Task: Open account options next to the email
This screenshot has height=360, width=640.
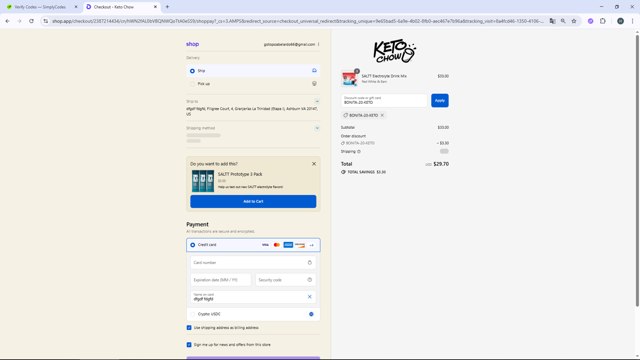Action: pos(319,44)
